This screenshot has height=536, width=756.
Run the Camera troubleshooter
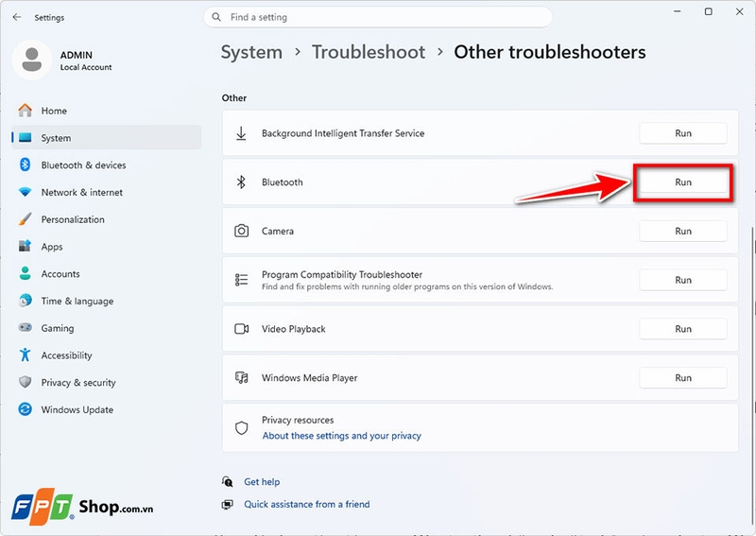[682, 231]
